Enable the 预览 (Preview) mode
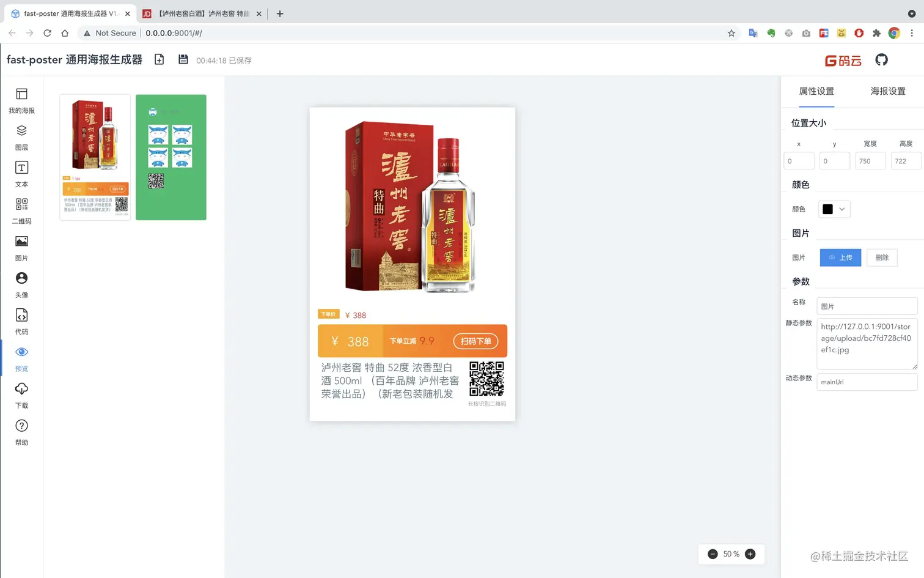 pyautogui.click(x=21, y=359)
